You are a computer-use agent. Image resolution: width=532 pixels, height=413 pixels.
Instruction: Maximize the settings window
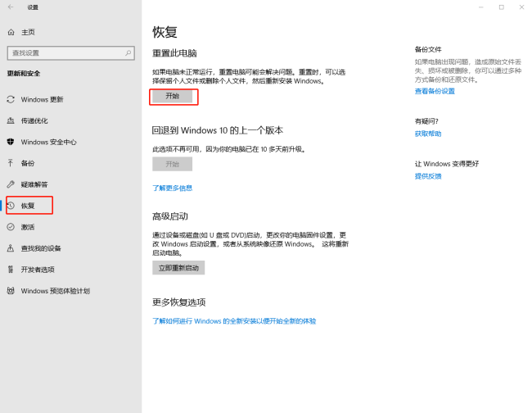[501, 7]
